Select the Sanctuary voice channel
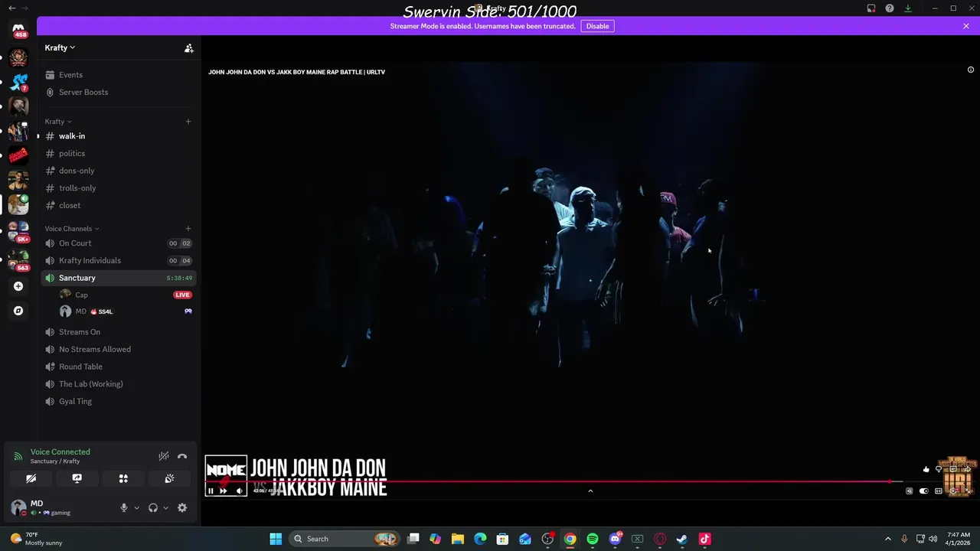 point(119,278)
